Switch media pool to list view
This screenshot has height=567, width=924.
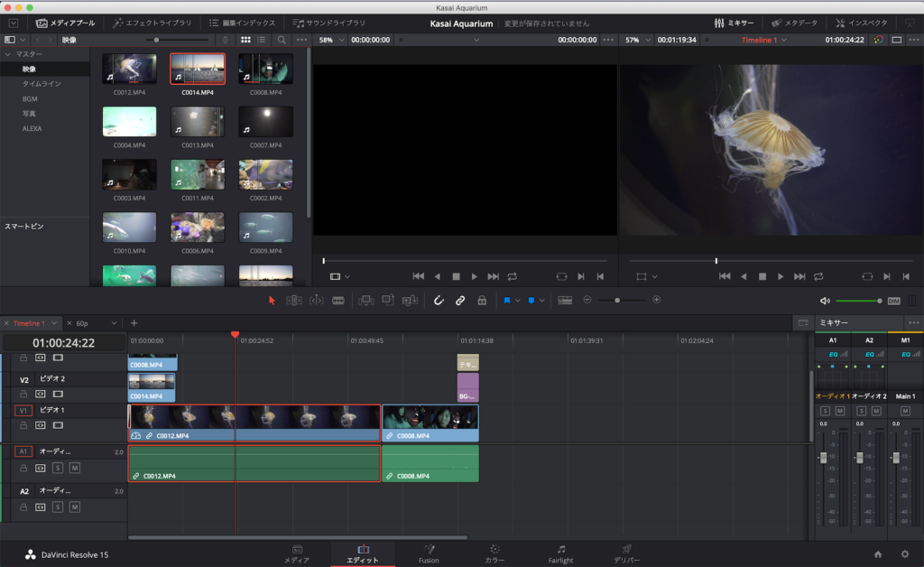point(261,41)
